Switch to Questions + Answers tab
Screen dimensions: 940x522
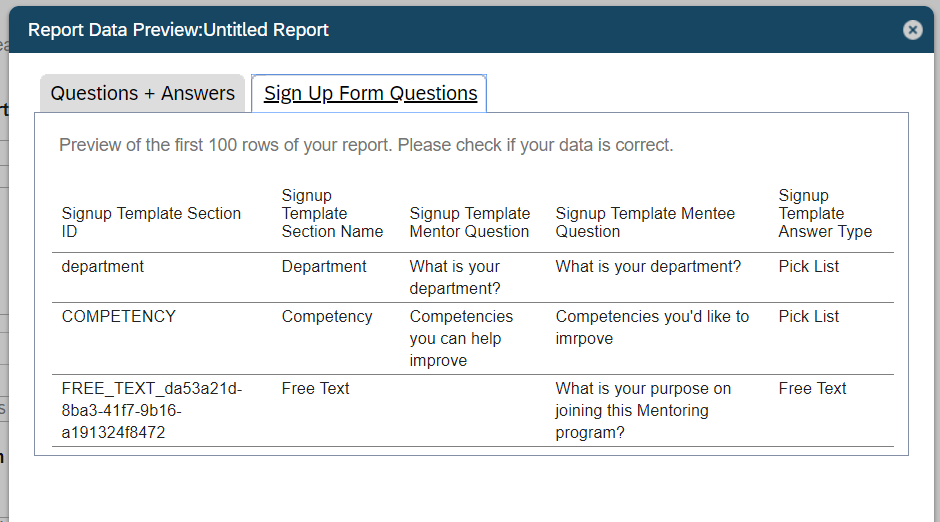point(143,93)
